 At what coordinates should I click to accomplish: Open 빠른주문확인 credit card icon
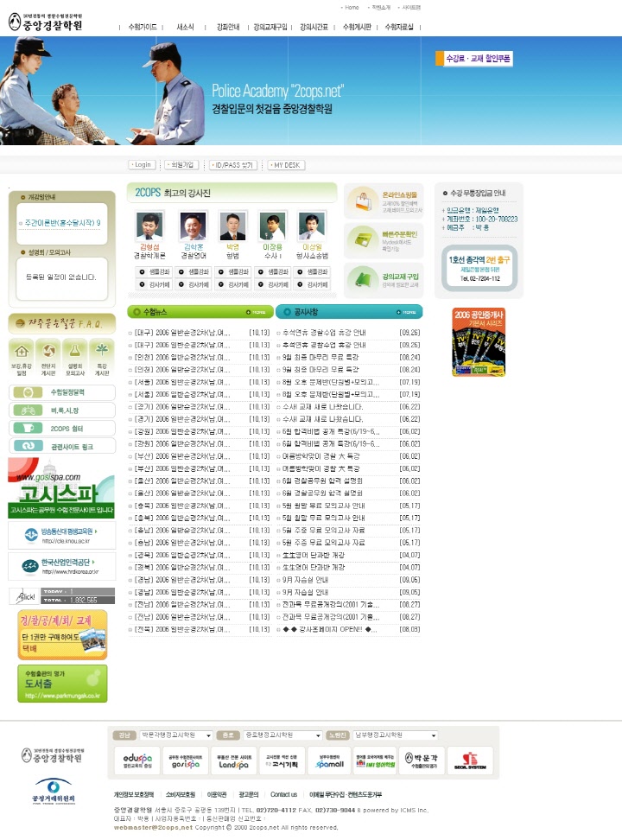(x=360, y=239)
